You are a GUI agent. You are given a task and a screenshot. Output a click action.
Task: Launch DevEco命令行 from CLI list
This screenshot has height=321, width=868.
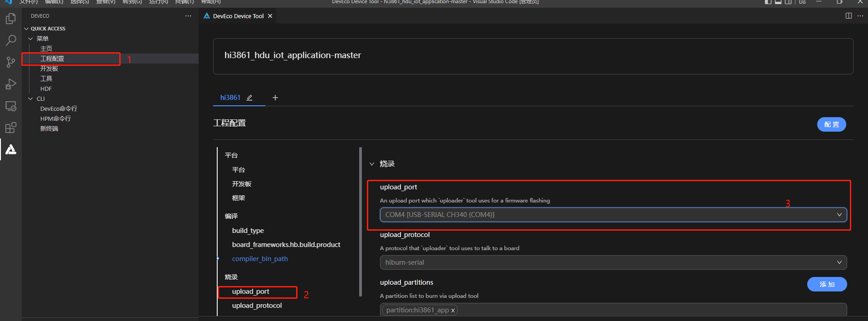tap(59, 109)
